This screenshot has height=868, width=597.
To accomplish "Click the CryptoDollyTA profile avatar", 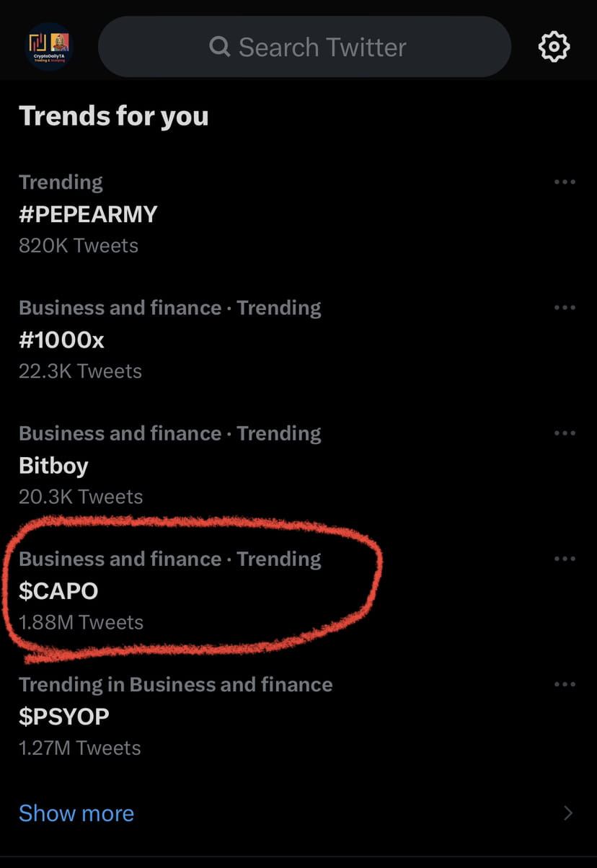I will (50, 46).
